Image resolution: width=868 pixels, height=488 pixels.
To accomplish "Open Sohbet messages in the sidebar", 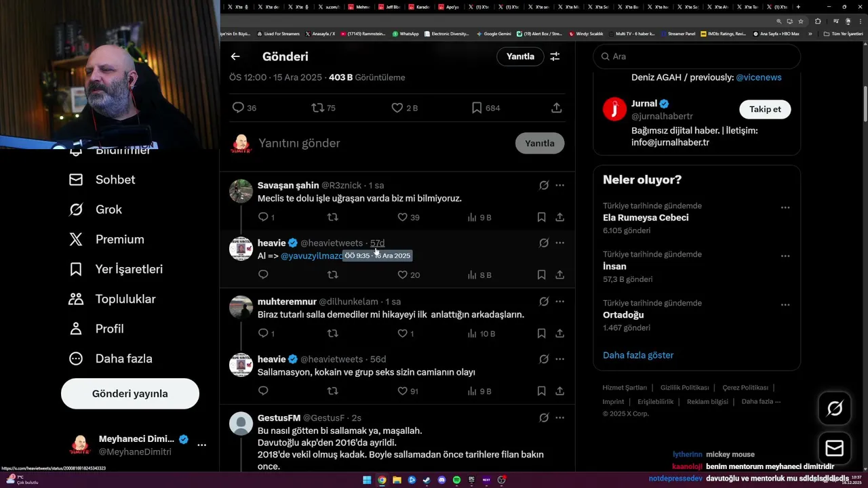I will [102, 180].
